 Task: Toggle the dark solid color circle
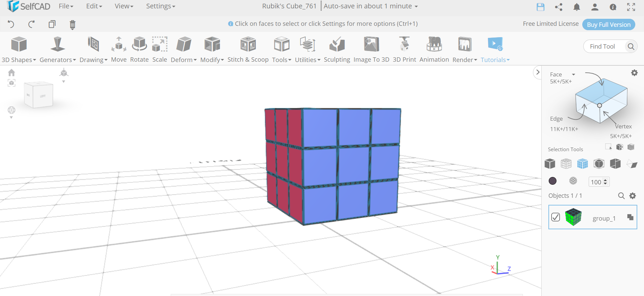[552, 181]
